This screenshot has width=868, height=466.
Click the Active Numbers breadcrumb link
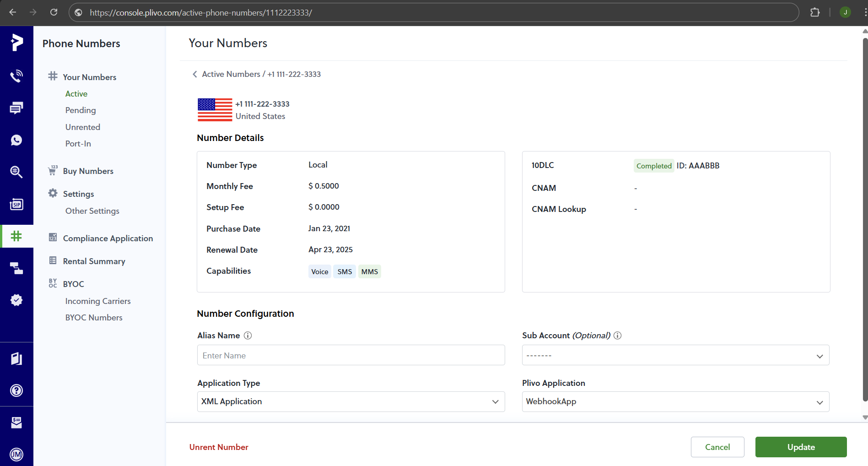pos(231,74)
